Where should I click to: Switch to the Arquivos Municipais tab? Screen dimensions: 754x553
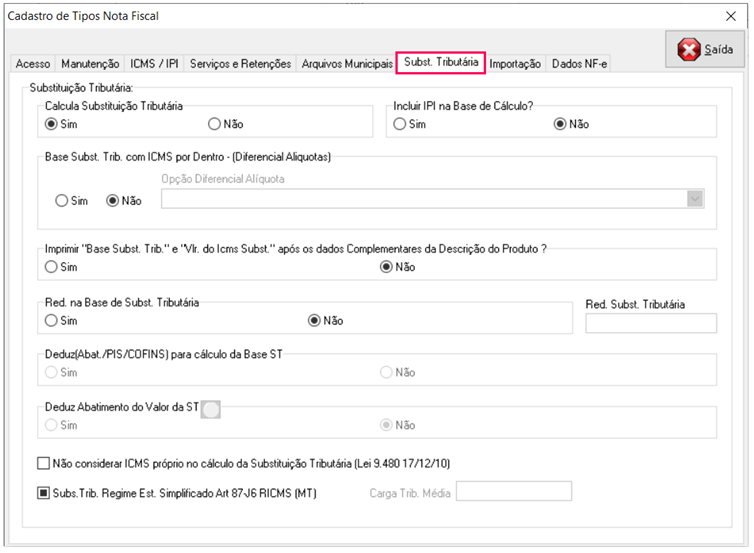346,64
